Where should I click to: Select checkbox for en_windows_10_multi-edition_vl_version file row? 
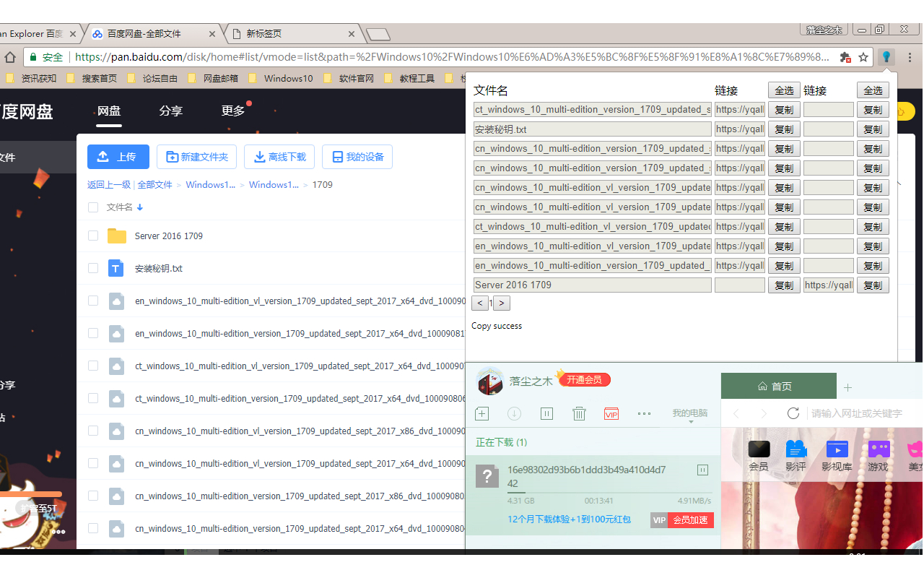pyautogui.click(x=92, y=301)
